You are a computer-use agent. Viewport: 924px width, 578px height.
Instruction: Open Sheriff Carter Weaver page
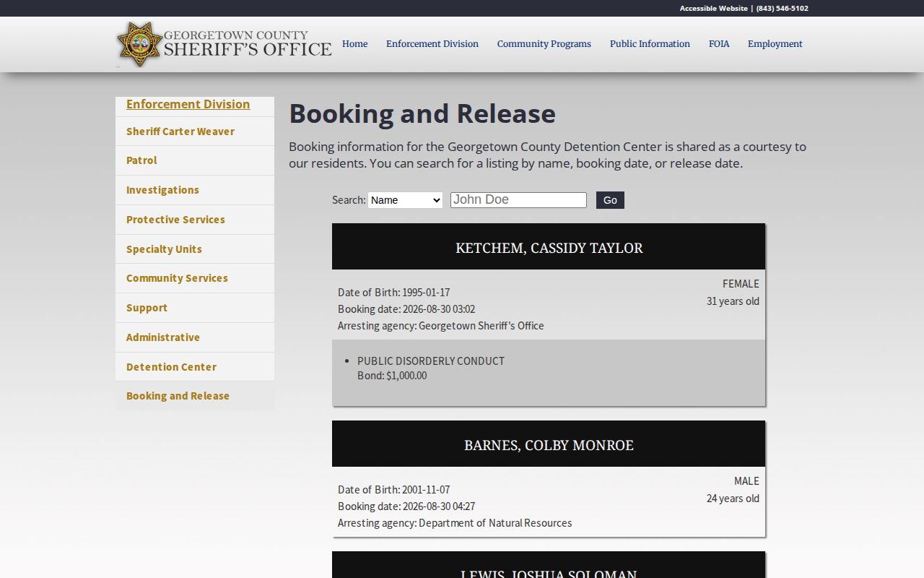click(195, 131)
